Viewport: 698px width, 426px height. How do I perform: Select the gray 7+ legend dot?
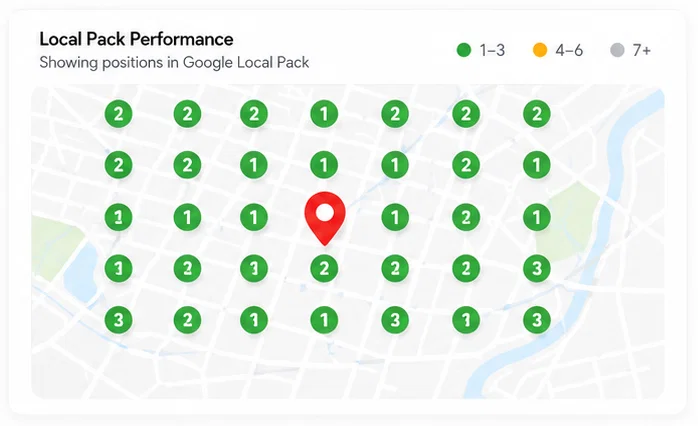click(x=617, y=50)
